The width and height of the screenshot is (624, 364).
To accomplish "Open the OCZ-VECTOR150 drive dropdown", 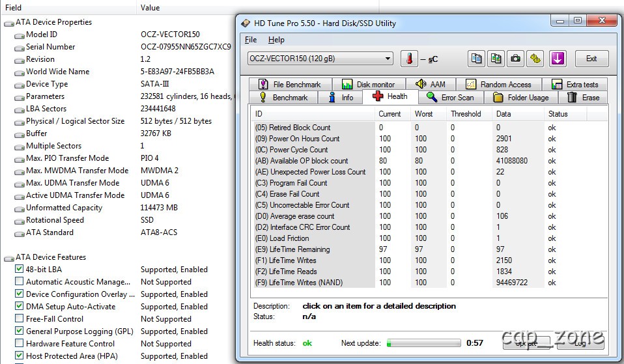I will (320, 59).
